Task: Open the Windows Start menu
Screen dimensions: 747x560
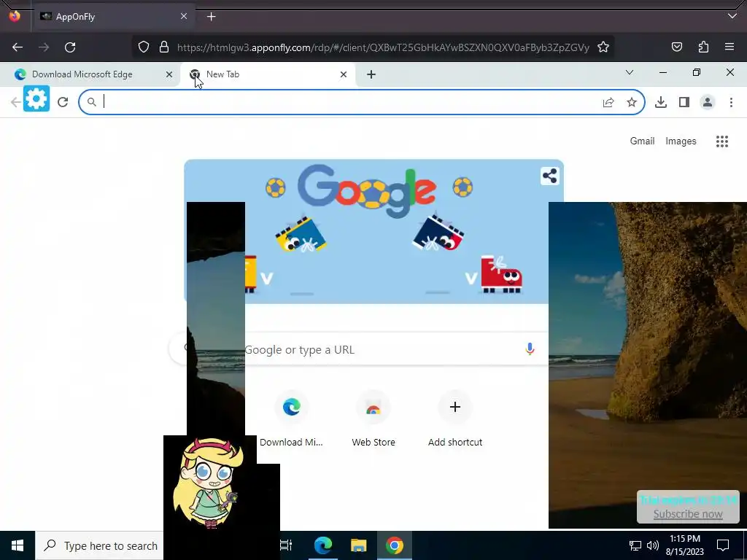Action: click(x=18, y=545)
